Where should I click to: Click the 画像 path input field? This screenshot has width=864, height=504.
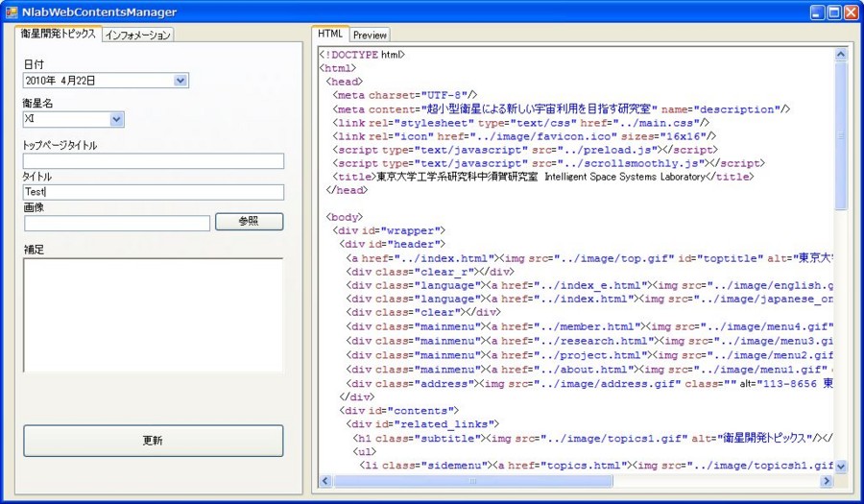[117, 223]
